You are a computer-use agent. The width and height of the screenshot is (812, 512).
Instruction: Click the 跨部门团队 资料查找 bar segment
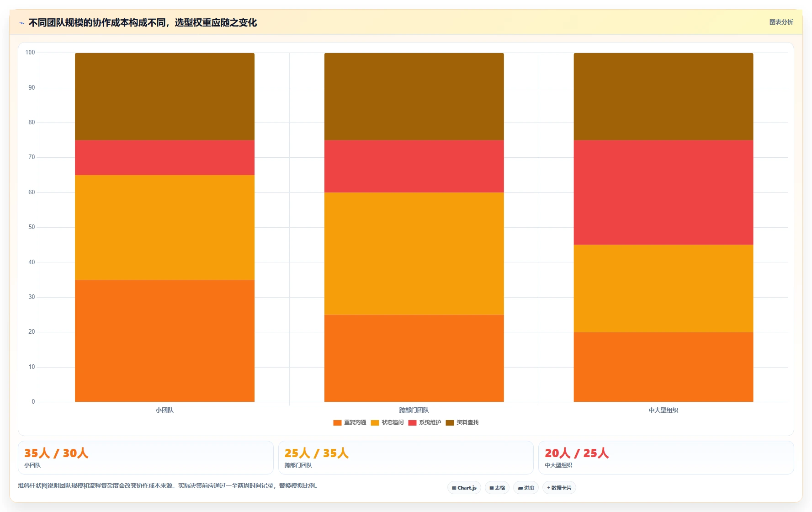tap(414, 96)
